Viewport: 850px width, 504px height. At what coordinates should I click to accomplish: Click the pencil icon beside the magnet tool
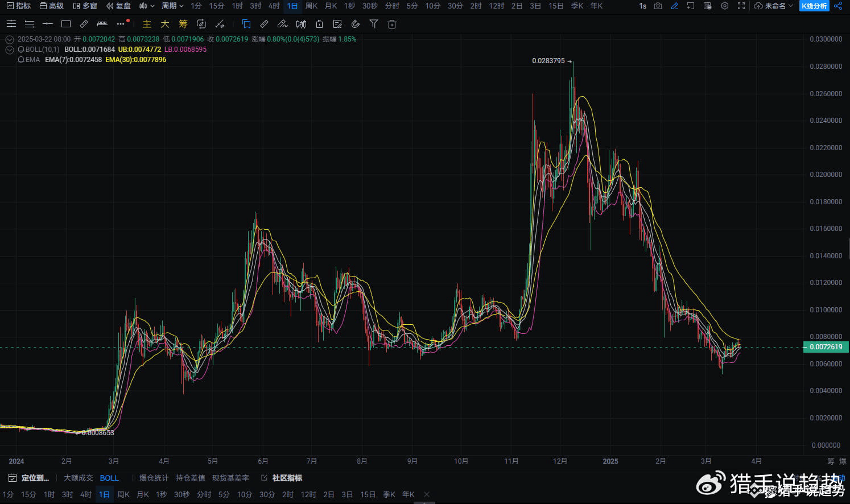tap(265, 24)
